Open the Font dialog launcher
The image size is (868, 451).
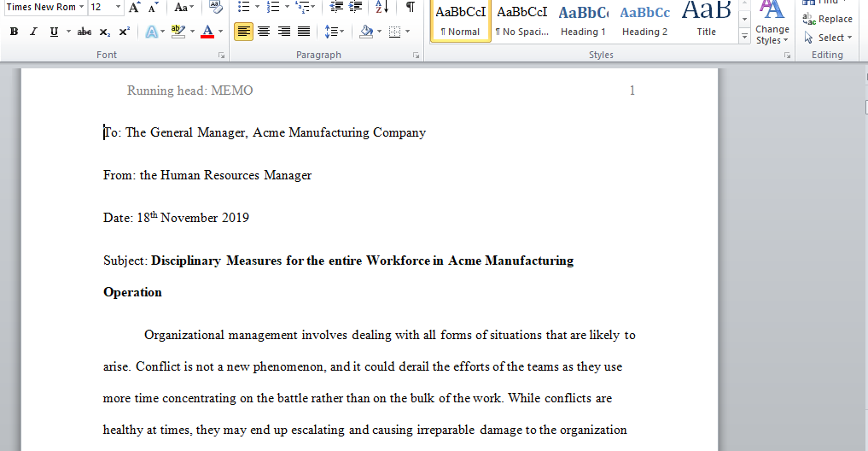coord(221,55)
